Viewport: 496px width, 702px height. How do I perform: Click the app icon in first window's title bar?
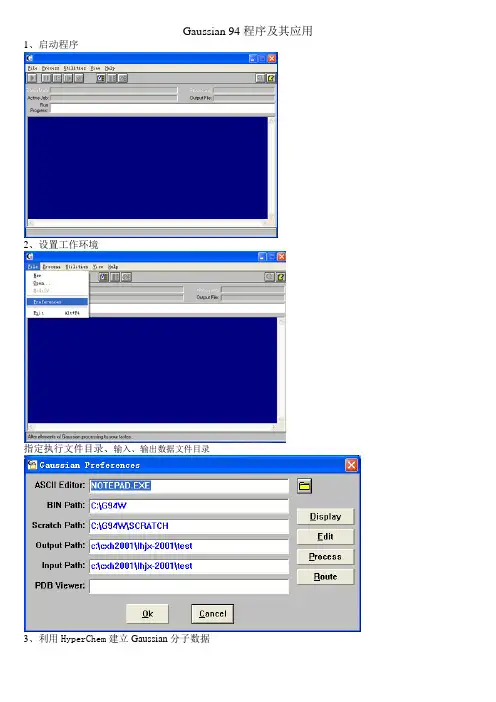[30, 58]
